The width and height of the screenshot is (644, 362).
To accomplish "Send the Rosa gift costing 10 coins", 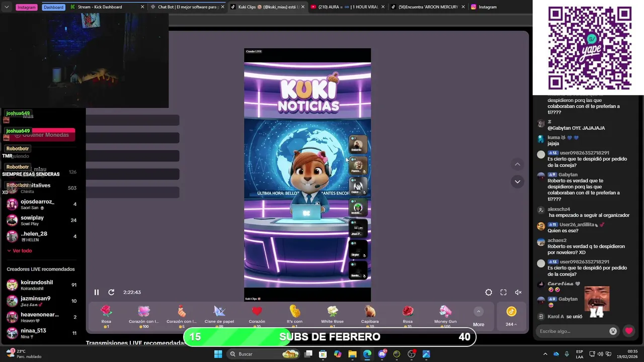I will (x=408, y=317).
